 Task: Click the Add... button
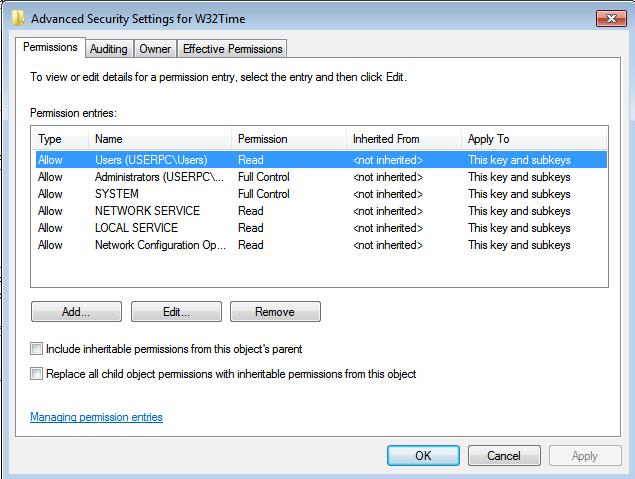(76, 312)
